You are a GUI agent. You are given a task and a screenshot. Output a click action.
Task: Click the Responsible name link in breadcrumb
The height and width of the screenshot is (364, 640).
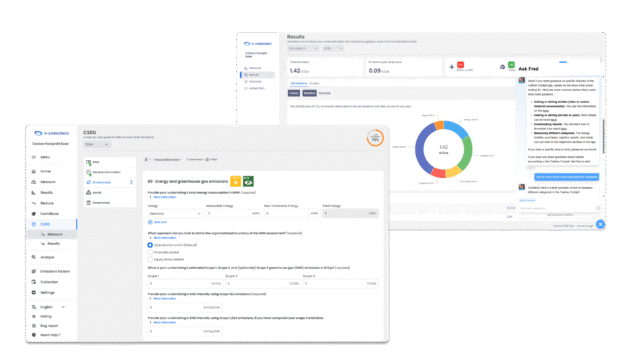pyautogui.click(x=167, y=160)
